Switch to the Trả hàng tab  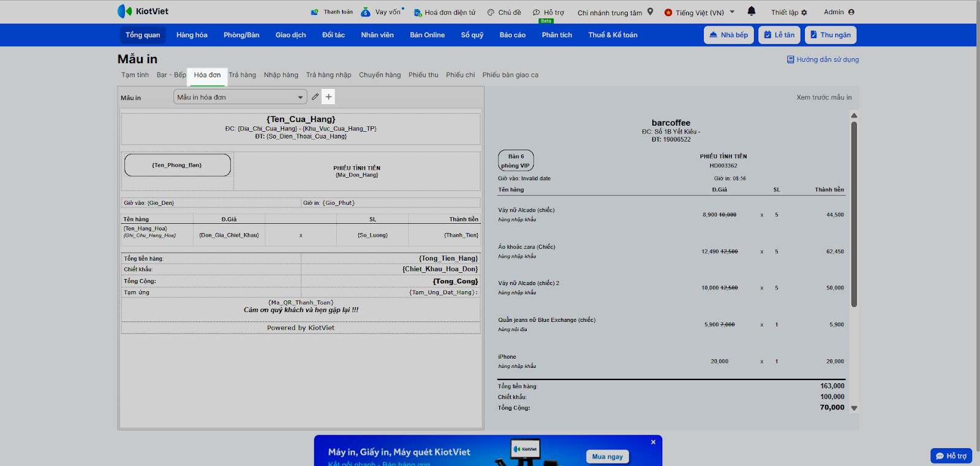[x=243, y=75]
